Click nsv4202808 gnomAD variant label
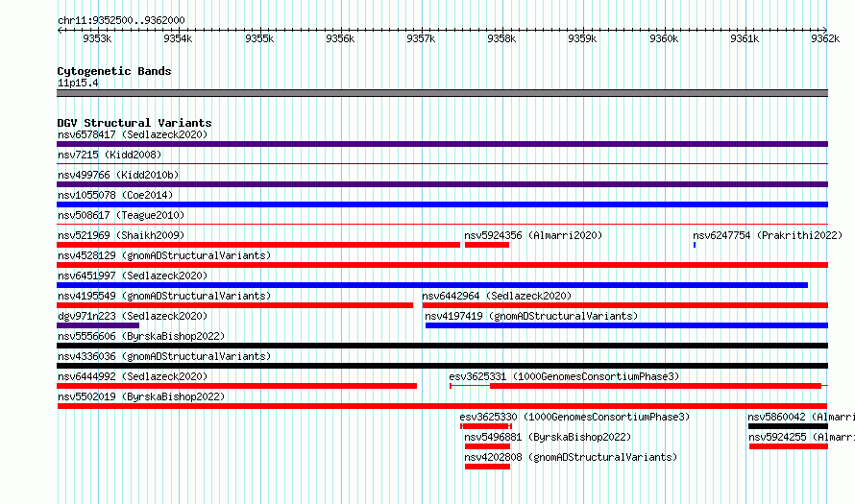 tap(571, 457)
